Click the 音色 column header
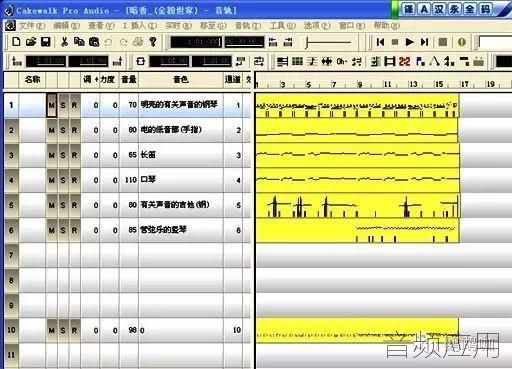512x369 pixels. tap(181, 79)
